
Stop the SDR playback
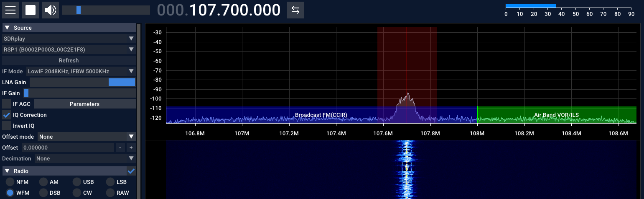point(31,10)
